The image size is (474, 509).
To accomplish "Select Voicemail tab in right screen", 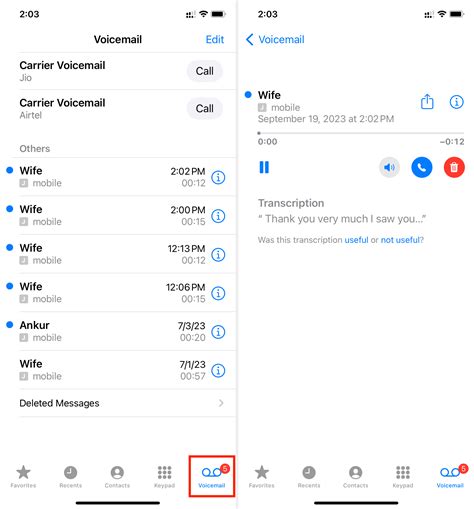I will pyautogui.click(x=450, y=476).
